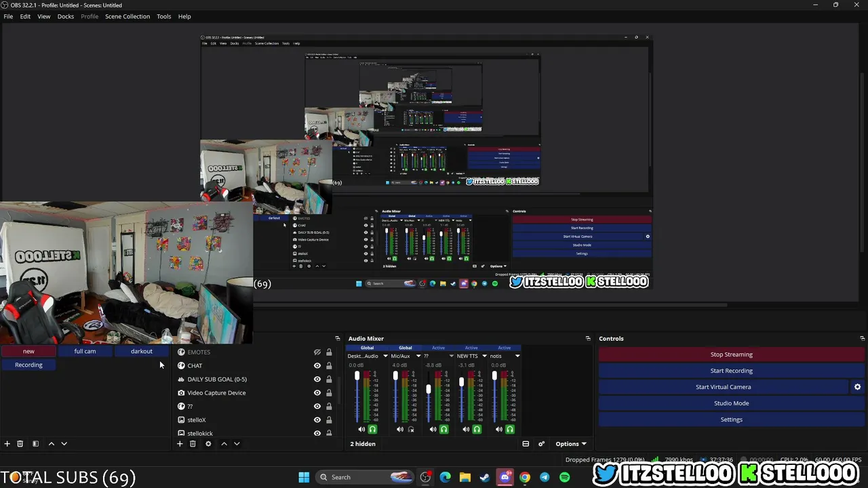Switch to the Recording scene
Screen dimensions: 868x488
pos(28,365)
